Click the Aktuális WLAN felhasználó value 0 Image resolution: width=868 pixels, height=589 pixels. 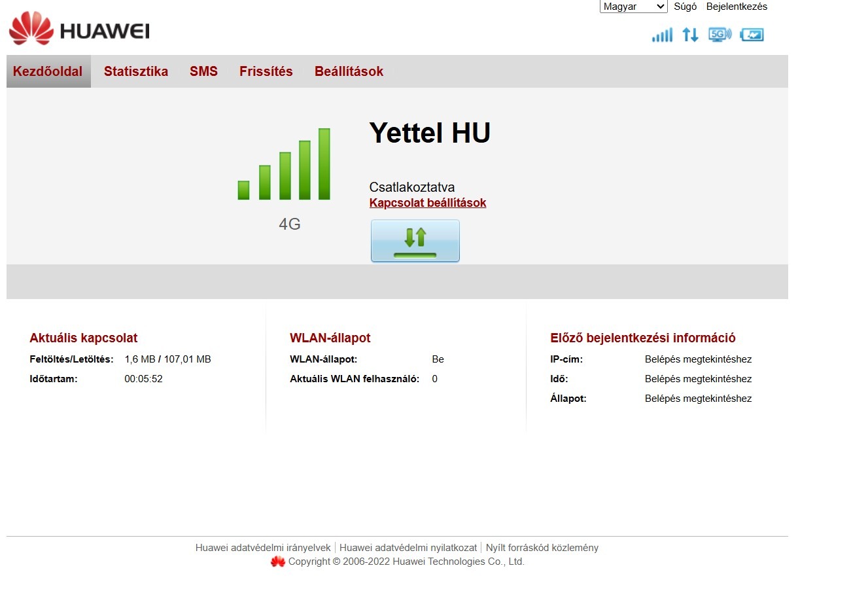click(435, 379)
